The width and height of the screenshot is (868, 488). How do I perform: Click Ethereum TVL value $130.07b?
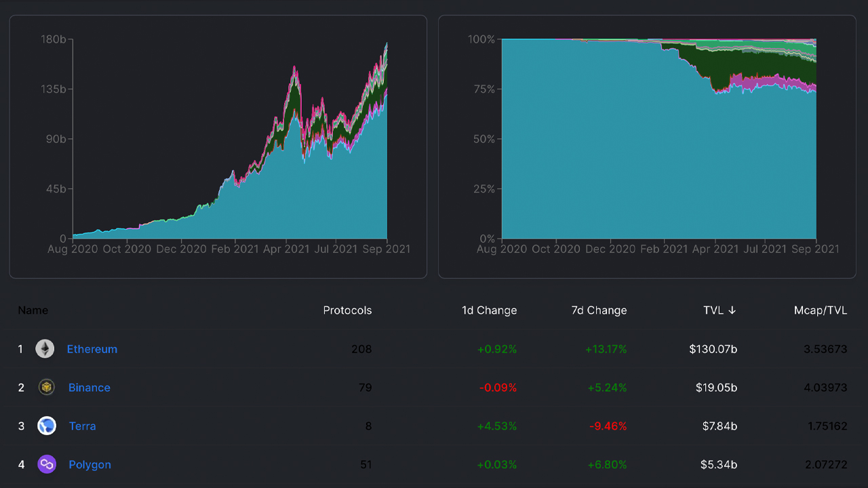713,349
